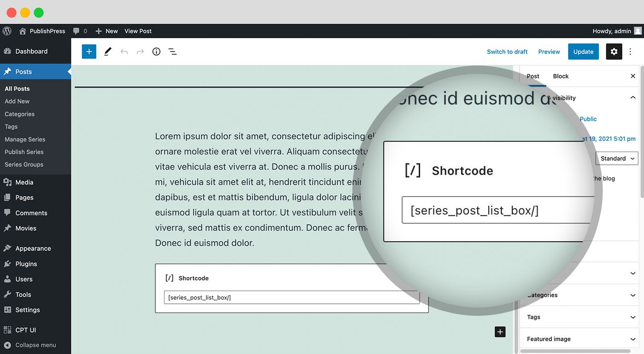644x354 pixels.
Task: Switch to the Block tab
Action: [x=561, y=76]
